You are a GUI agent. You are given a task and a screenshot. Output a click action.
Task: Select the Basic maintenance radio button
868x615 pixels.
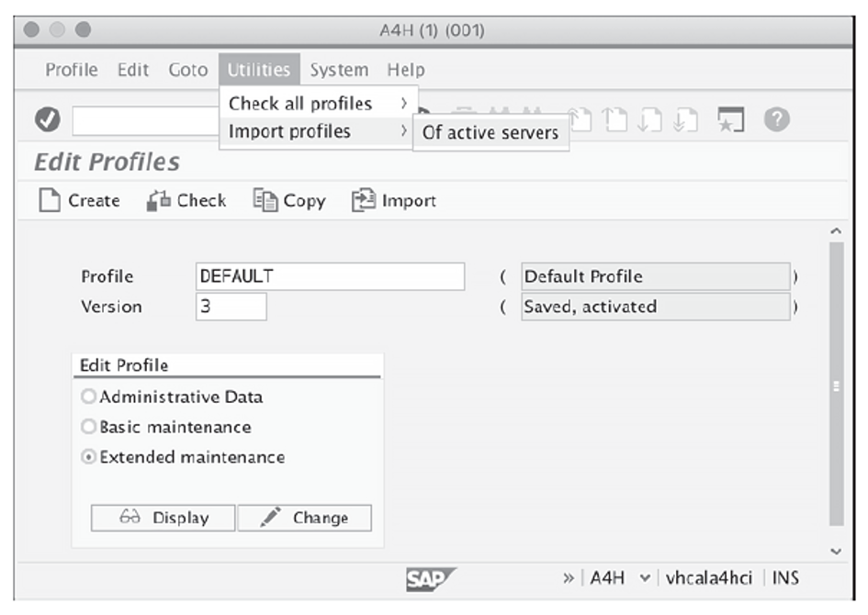pos(88,427)
